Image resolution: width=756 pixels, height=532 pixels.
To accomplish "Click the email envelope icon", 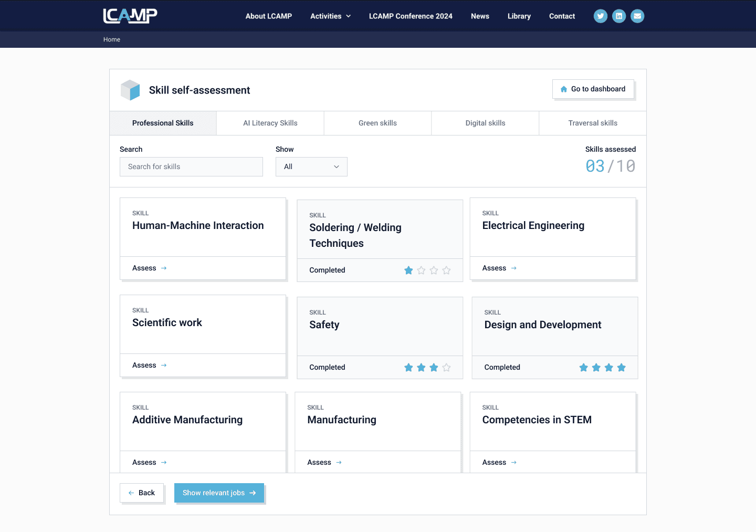I will [637, 16].
